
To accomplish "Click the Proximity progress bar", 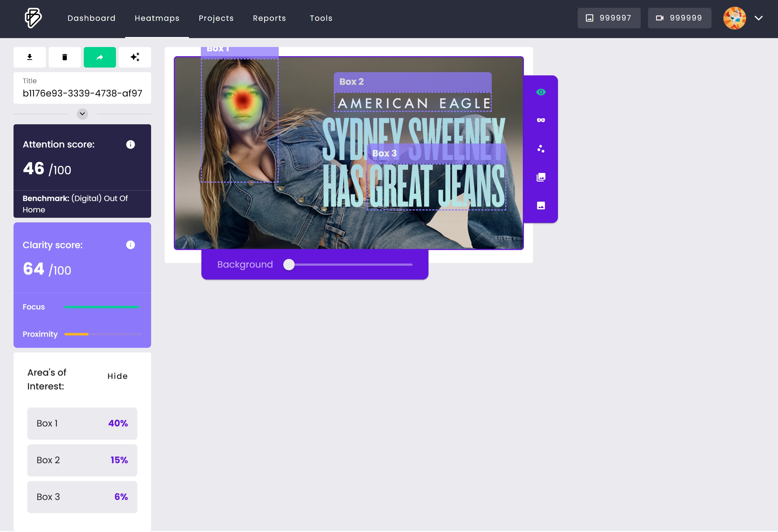I will (103, 334).
